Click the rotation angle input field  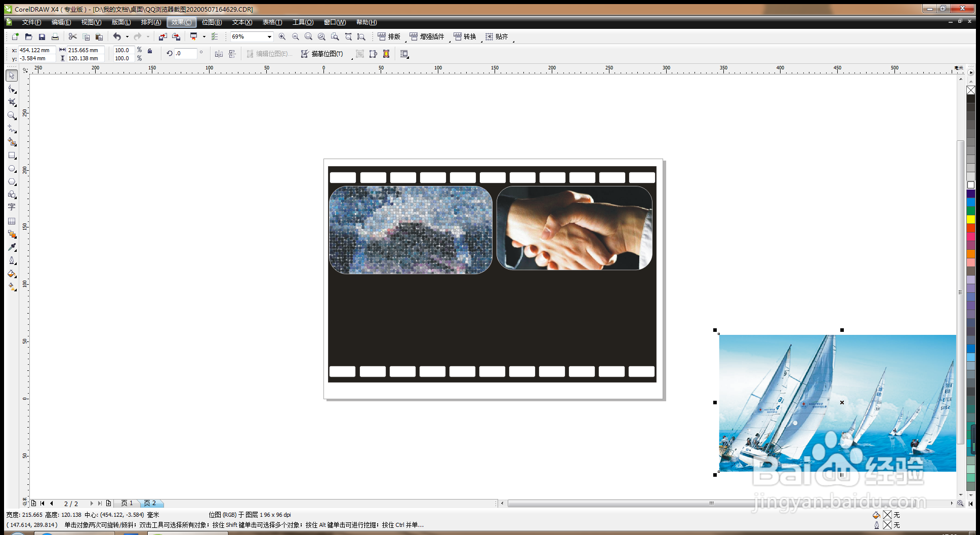coord(186,53)
